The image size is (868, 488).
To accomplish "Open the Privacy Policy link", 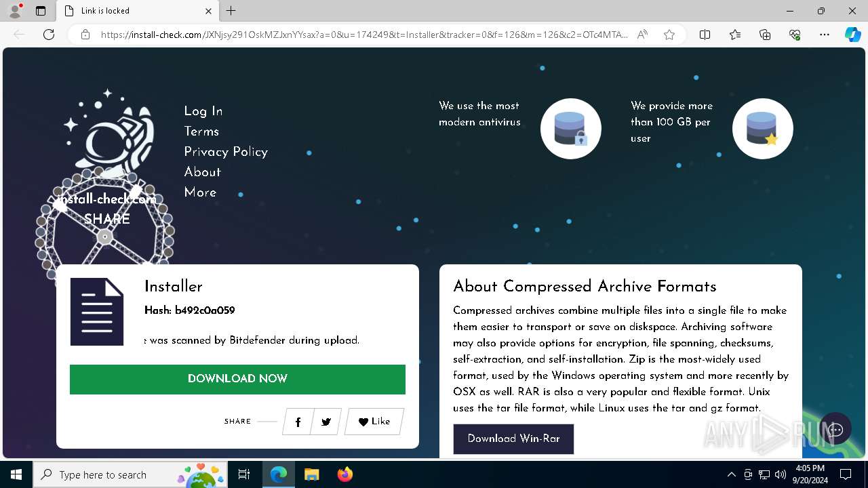I will pos(226,152).
